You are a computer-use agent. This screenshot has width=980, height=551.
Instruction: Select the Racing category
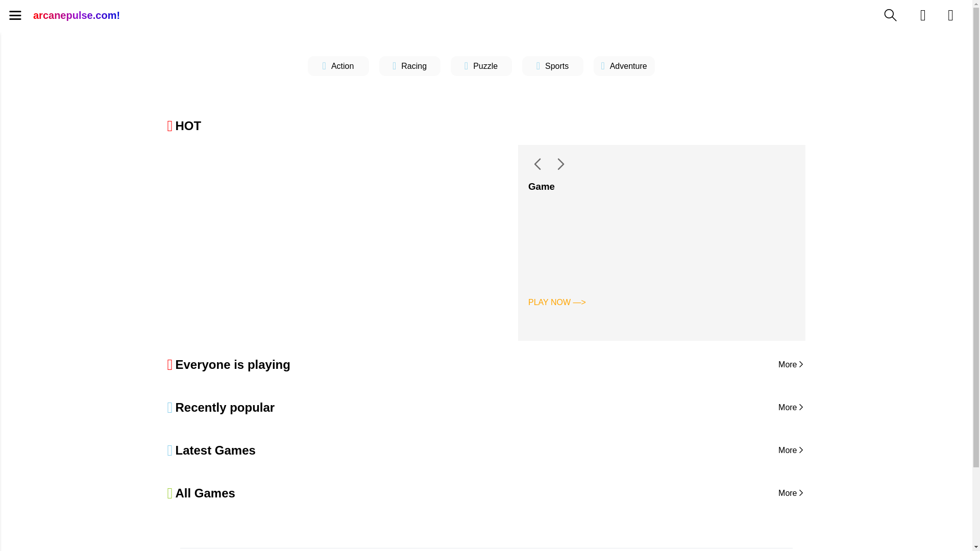click(x=409, y=66)
